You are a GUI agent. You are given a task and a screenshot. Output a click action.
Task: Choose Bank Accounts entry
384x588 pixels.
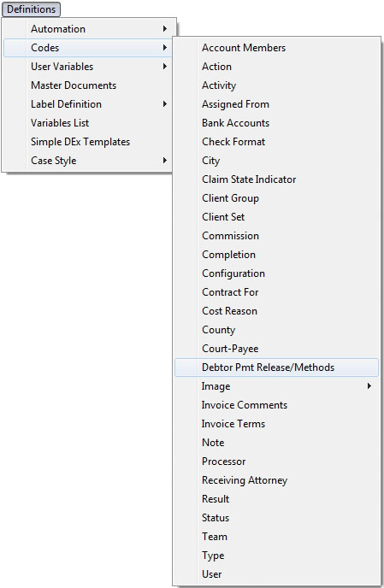point(276,122)
